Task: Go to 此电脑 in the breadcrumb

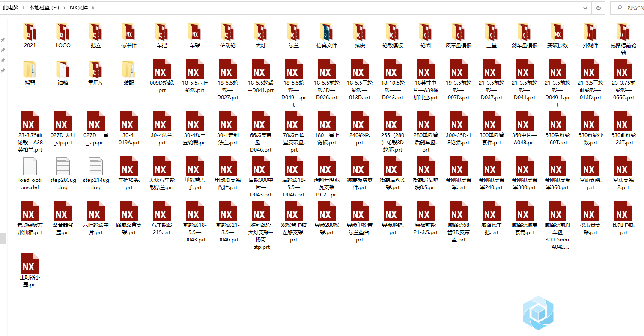Action: (11, 8)
